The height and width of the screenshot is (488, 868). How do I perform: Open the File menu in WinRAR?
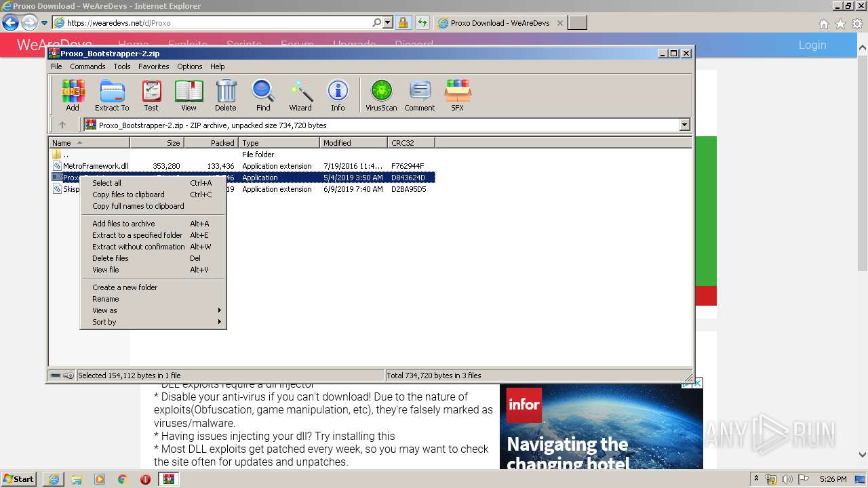[x=56, y=66]
